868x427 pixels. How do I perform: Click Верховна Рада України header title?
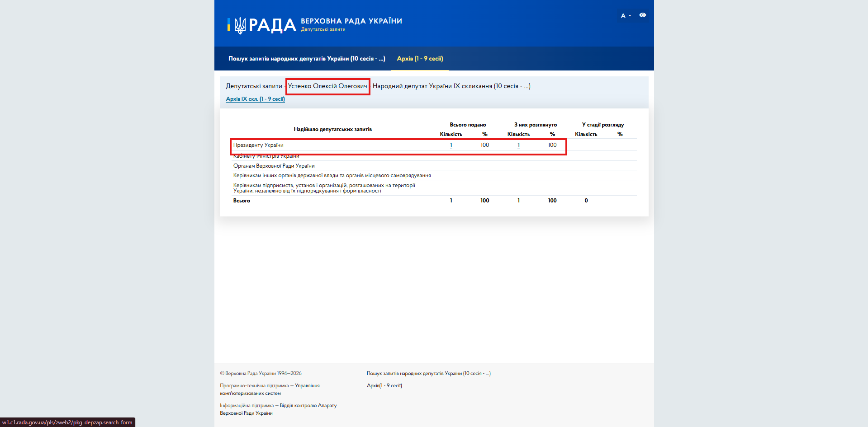click(351, 21)
